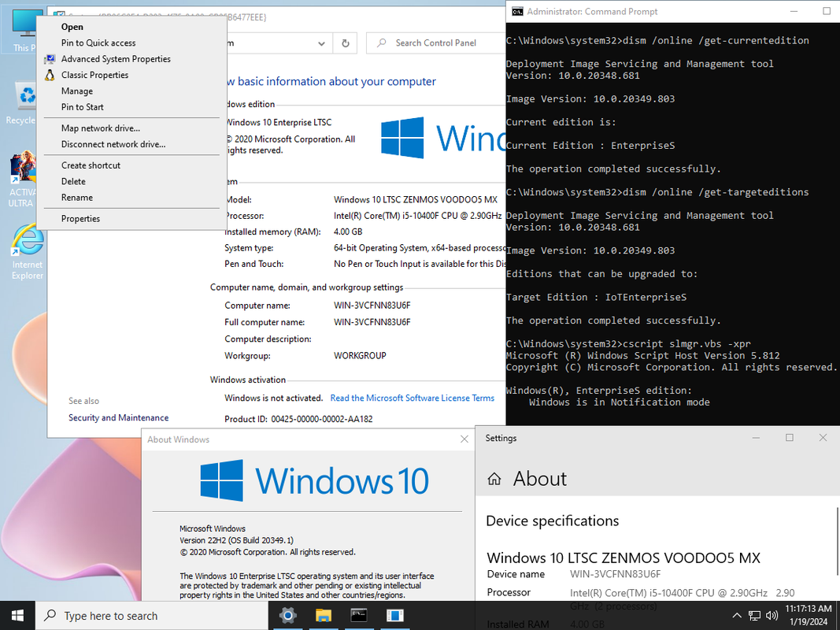840x630 pixels.
Task: Click the Advanced System Properties monitor icon
Action: (50, 59)
